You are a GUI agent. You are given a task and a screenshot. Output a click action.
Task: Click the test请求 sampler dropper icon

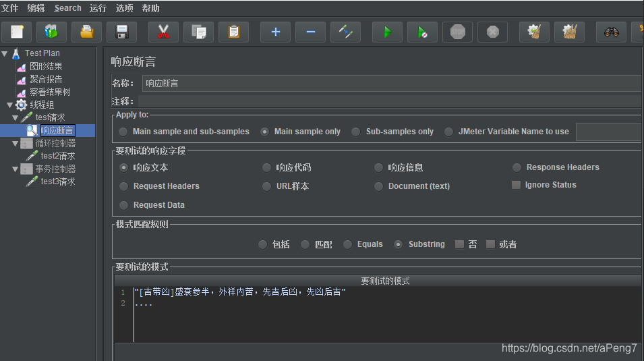click(27, 117)
